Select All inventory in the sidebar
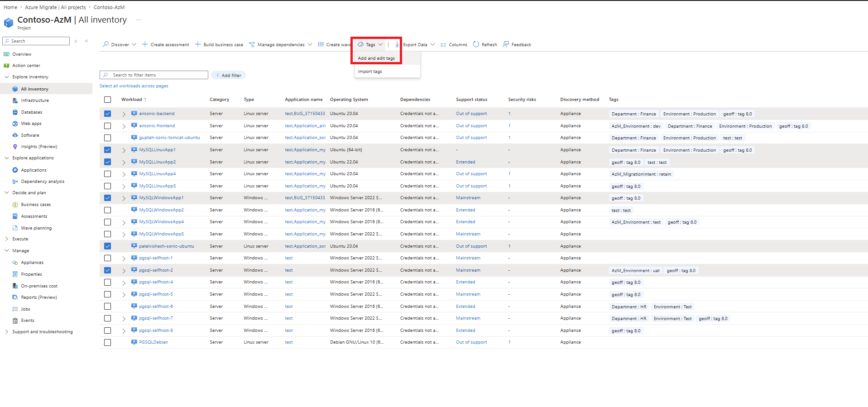The width and height of the screenshot is (868, 407). pyautogui.click(x=46, y=89)
